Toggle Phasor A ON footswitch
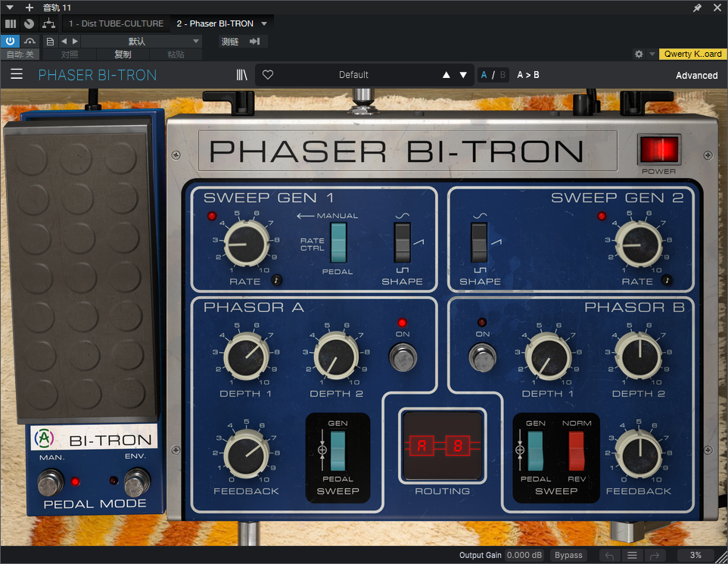The image size is (728, 564). pos(403,357)
